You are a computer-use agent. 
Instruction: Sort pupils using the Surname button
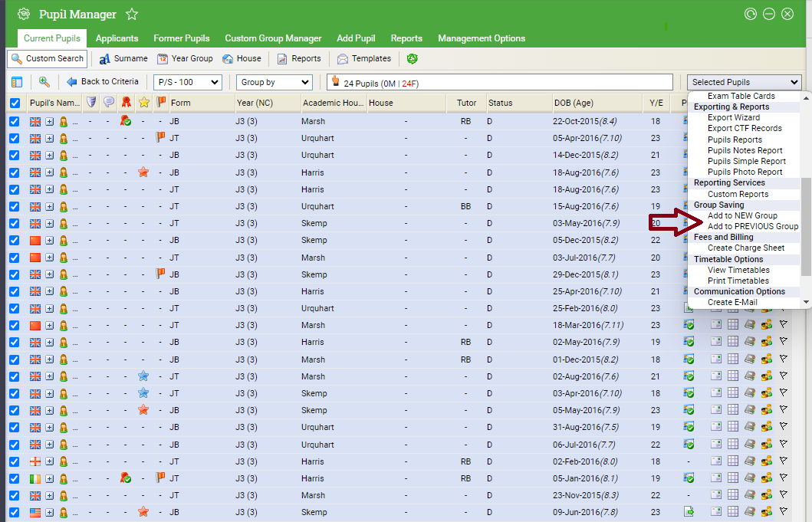click(x=123, y=58)
